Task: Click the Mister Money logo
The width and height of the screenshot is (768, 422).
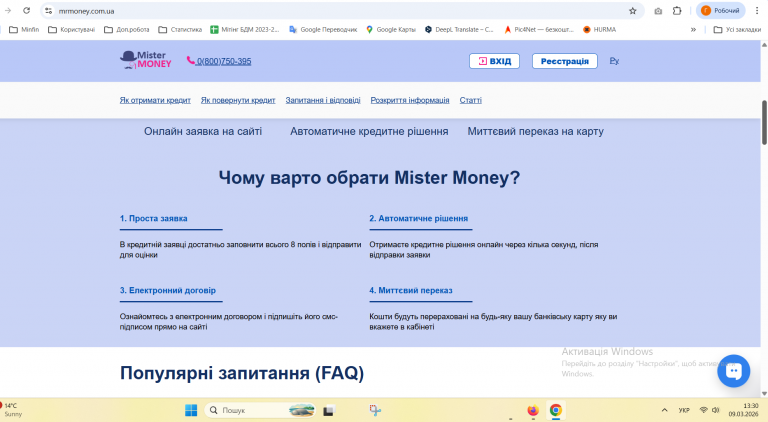Action: [x=145, y=60]
